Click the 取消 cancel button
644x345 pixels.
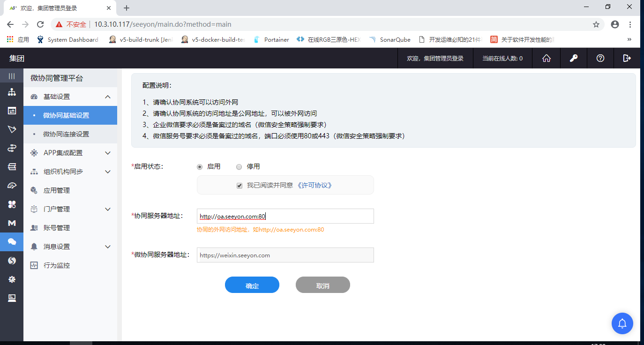coord(323,285)
